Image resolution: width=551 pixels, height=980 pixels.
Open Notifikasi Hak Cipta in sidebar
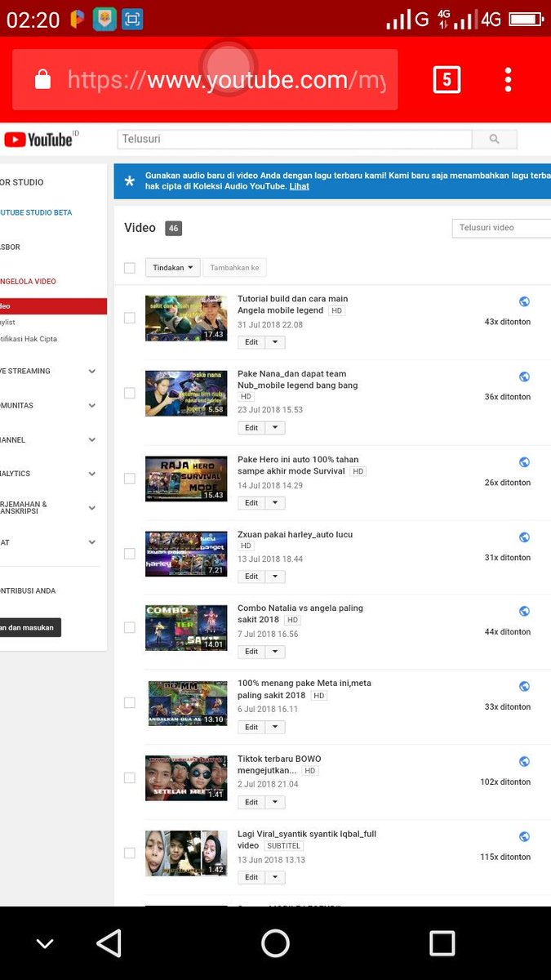pyautogui.click(x=29, y=339)
